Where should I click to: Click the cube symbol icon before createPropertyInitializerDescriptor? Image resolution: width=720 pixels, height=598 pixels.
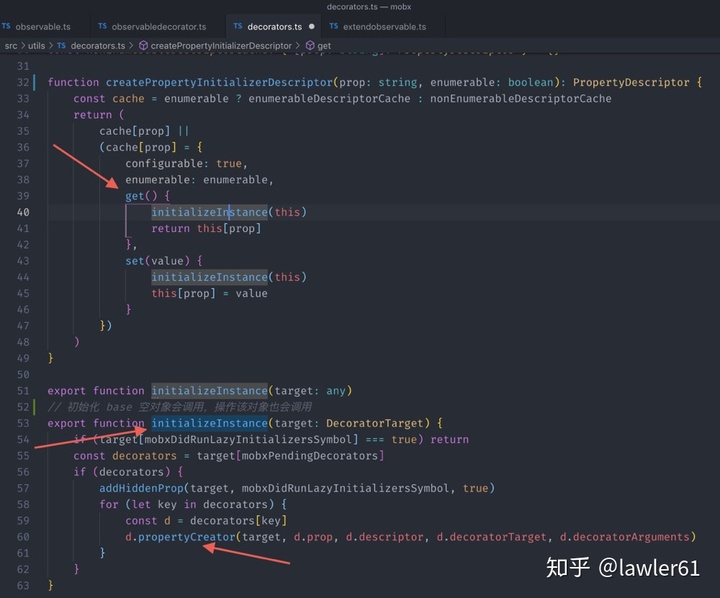click(x=143, y=46)
